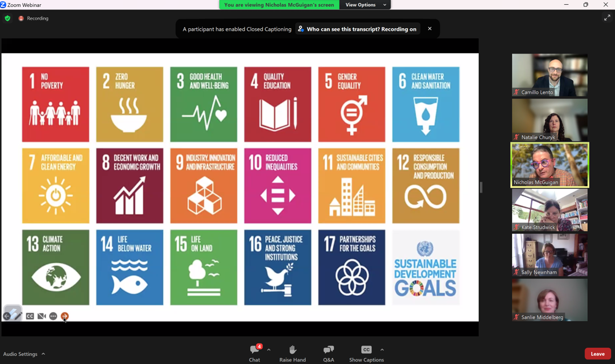
Task: Open the Audio Settings menu
Action: pos(24,354)
